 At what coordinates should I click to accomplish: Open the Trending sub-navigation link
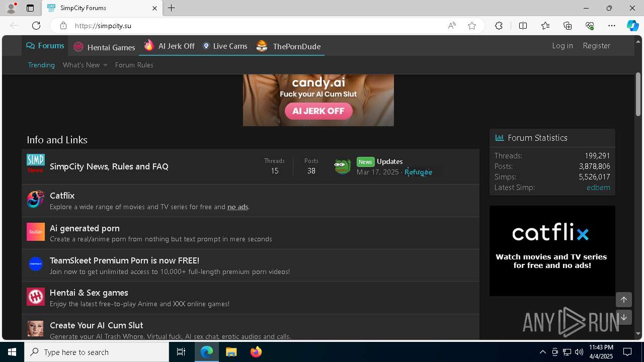(41, 65)
